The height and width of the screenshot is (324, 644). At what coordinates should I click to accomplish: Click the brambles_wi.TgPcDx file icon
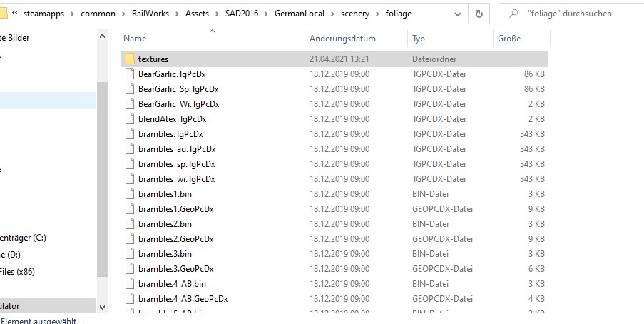(x=129, y=178)
